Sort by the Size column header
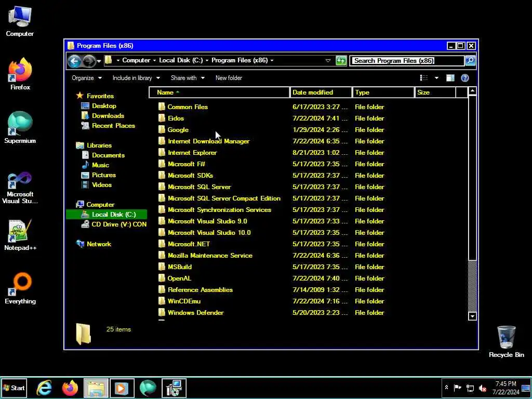 tap(435, 92)
